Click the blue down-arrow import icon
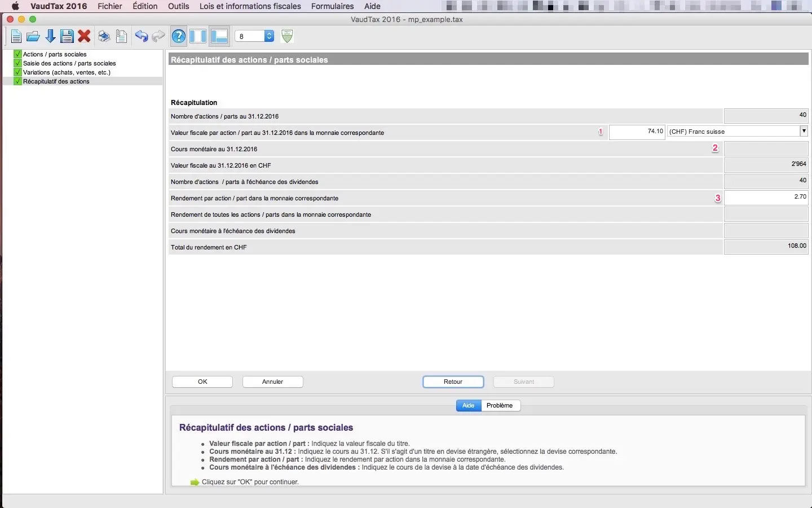Viewport: 812px width, 508px height. pyautogui.click(x=50, y=37)
